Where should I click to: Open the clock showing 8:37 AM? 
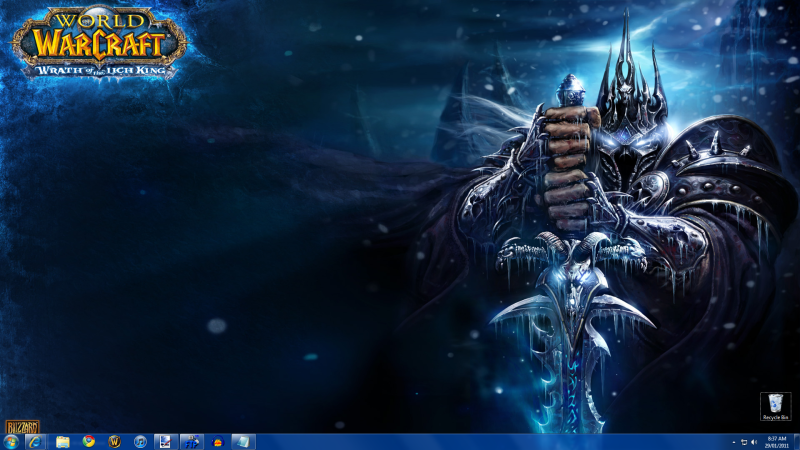(x=777, y=442)
